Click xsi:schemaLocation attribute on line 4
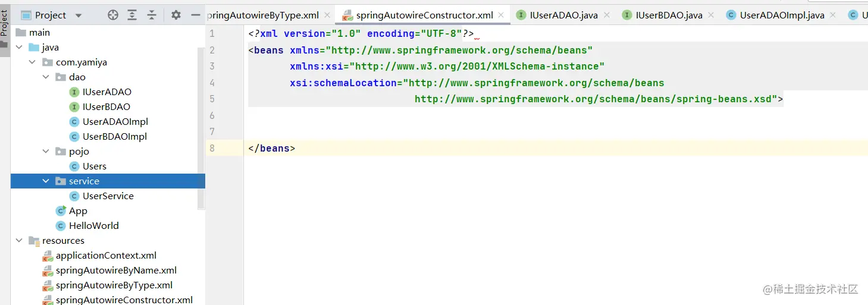The width and height of the screenshot is (868, 305). (x=343, y=83)
